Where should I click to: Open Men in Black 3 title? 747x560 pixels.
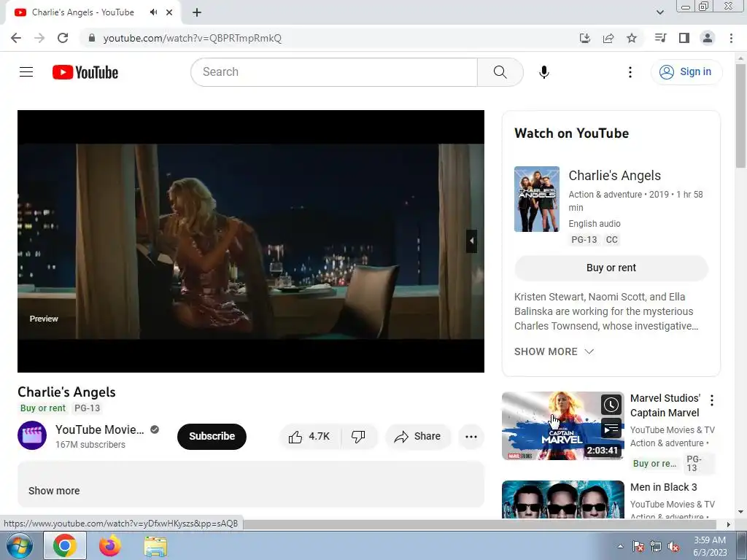[x=663, y=487]
